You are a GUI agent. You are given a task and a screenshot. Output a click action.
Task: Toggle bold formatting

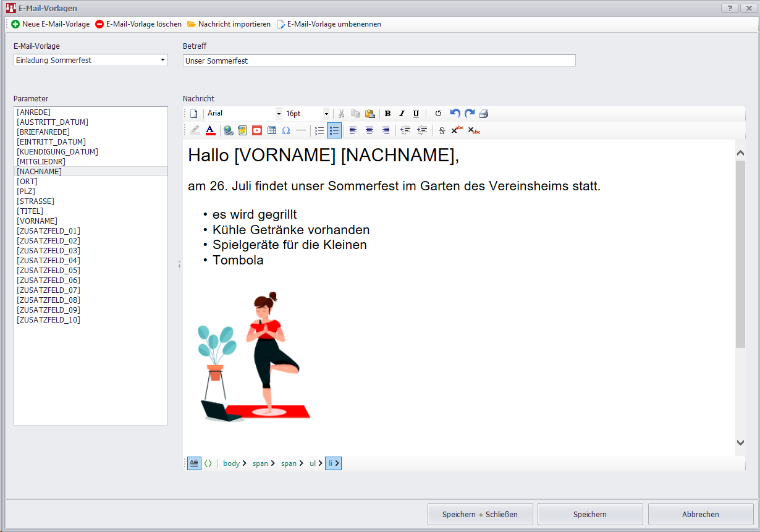387,114
